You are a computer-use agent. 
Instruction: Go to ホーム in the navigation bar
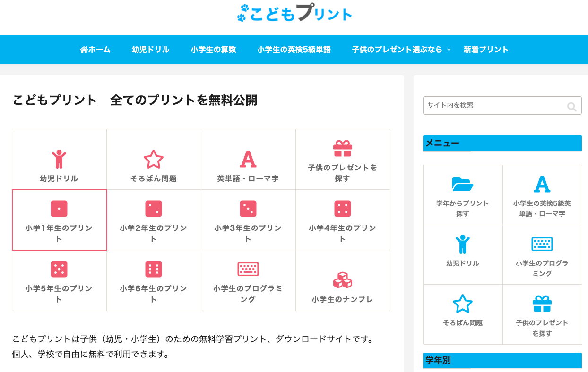95,50
